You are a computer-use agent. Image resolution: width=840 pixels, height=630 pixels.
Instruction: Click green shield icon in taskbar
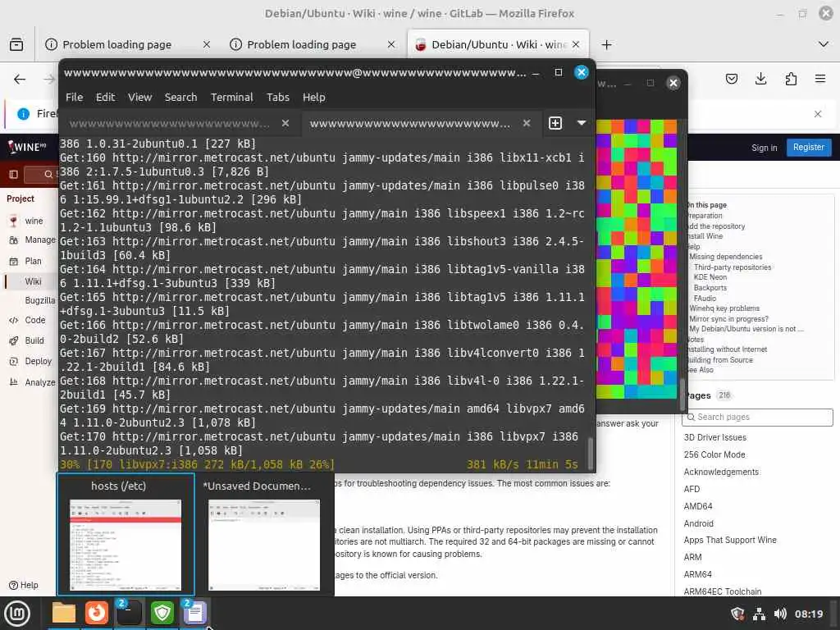pyautogui.click(x=162, y=614)
